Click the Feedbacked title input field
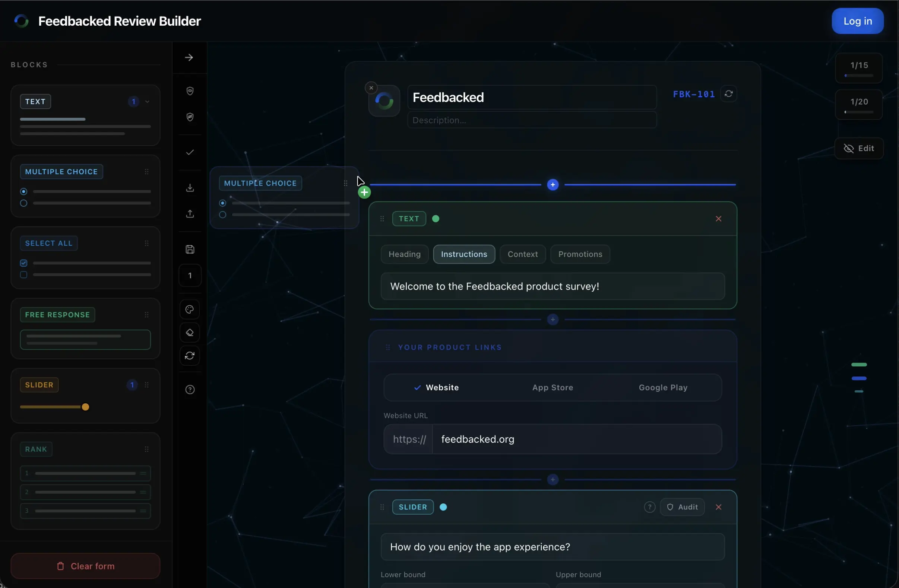Screen dimensions: 899x588 (x=532, y=98)
